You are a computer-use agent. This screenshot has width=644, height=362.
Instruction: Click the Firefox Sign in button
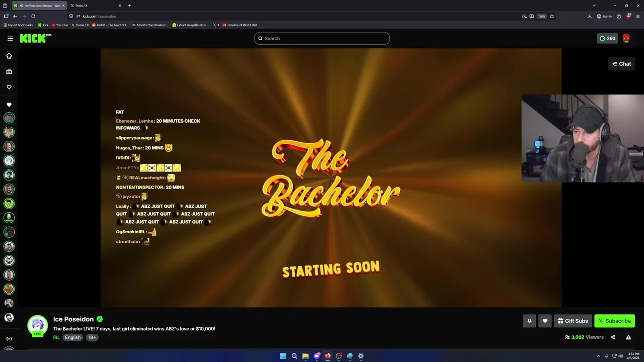coord(604,16)
